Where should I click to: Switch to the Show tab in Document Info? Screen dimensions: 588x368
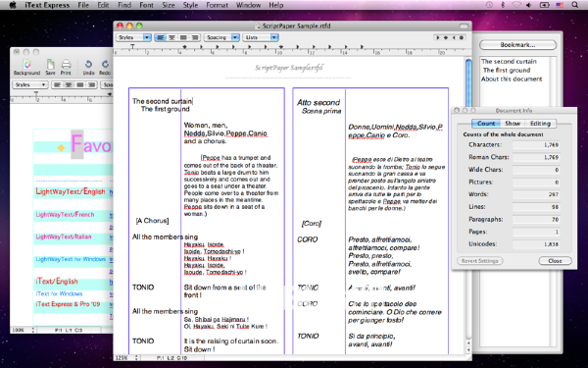(x=513, y=124)
